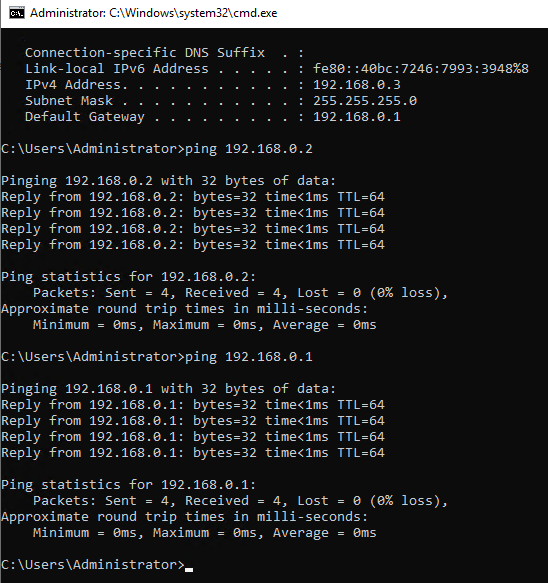Click the Connection-specific DNS Suffix line
This screenshot has height=583, width=548.
pos(164,53)
